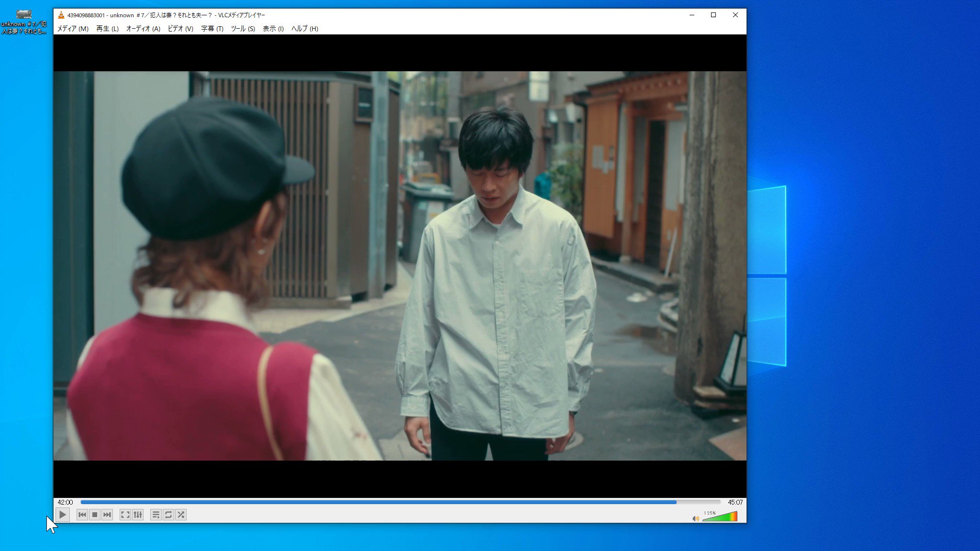This screenshot has width=980, height=551.
Task: Click the Stop playback icon
Action: click(x=94, y=515)
